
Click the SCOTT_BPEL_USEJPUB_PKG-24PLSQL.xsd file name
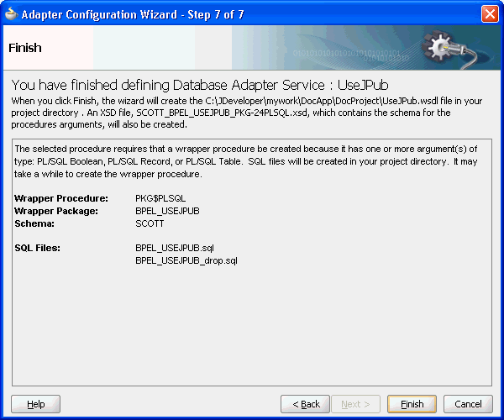pos(222,113)
